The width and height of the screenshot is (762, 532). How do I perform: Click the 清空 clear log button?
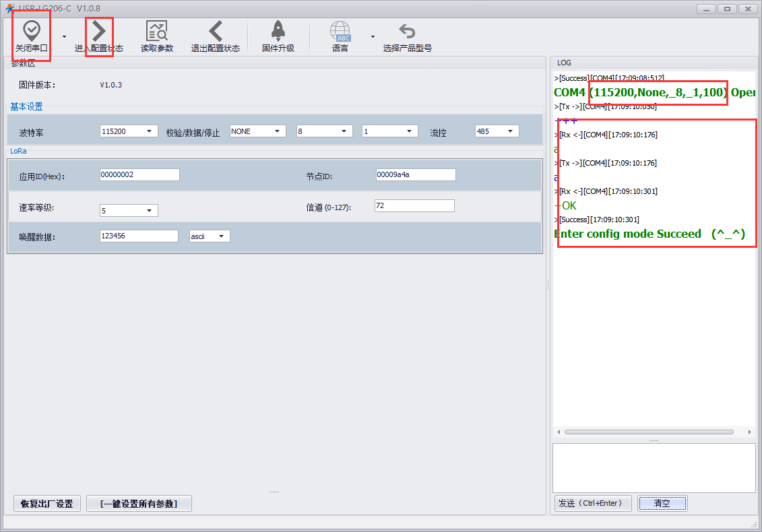[x=662, y=503]
